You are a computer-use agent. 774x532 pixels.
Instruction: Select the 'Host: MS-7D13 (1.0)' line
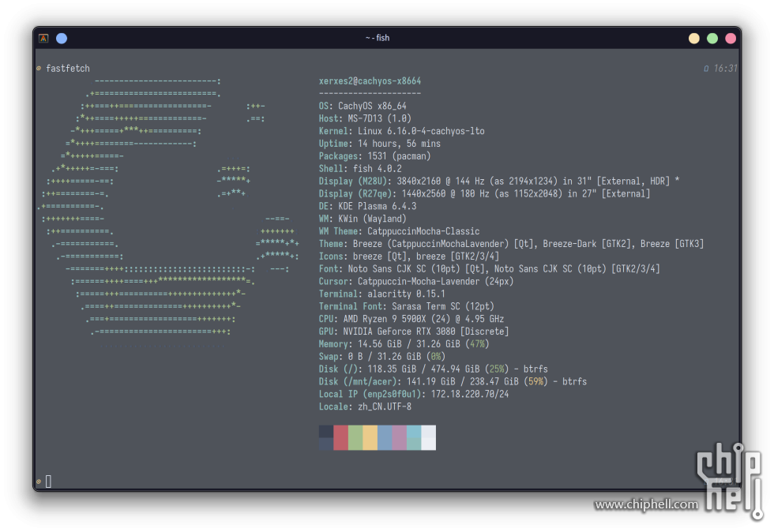coord(365,118)
